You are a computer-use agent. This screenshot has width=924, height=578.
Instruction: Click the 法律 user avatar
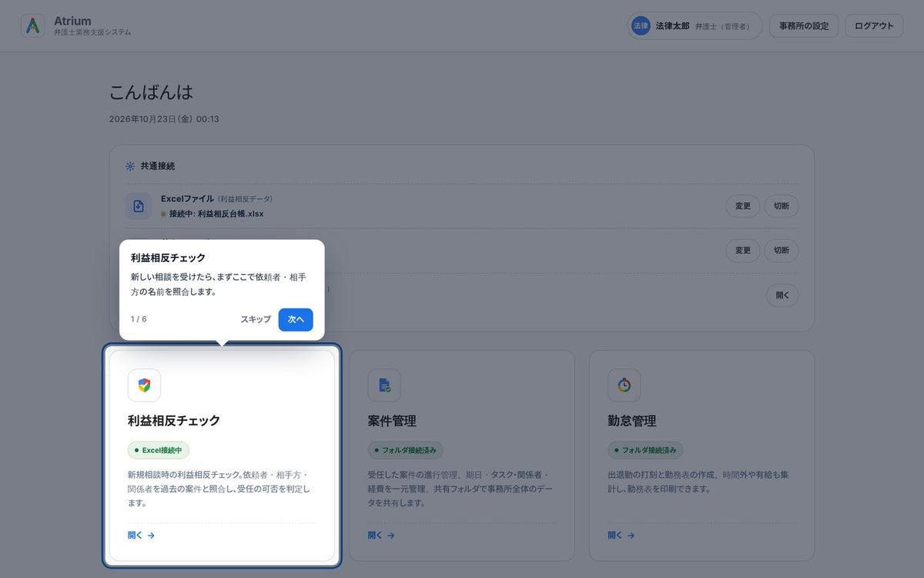641,25
